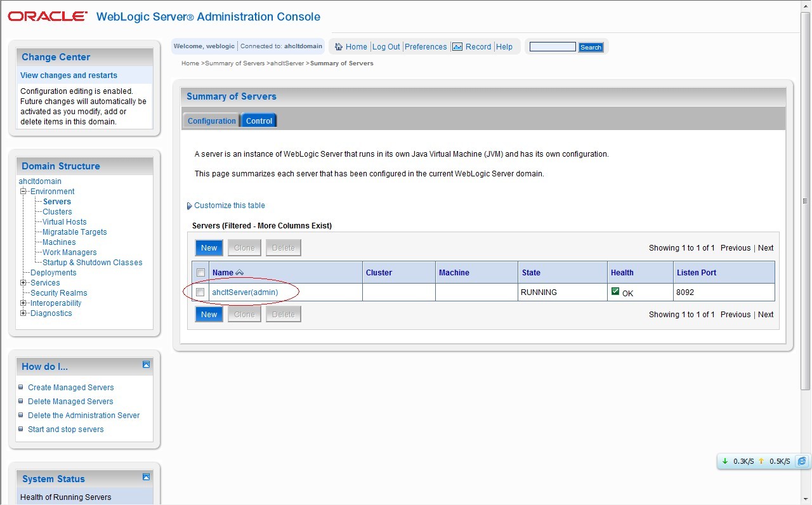Collapse the Environment tree node
The width and height of the screenshot is (812, 505).
coord(23,192)
